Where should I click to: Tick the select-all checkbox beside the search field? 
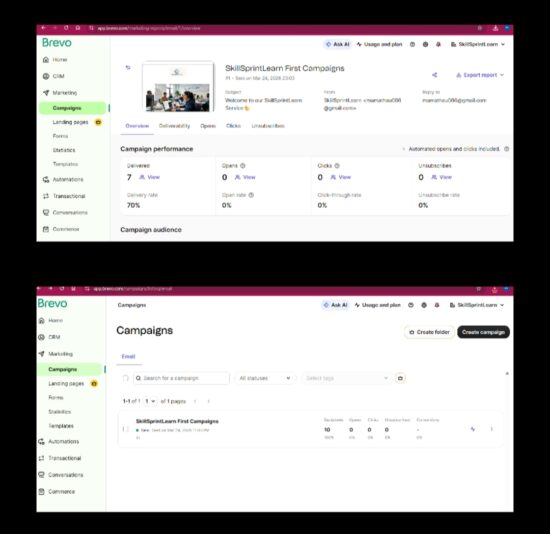[125, 378]
